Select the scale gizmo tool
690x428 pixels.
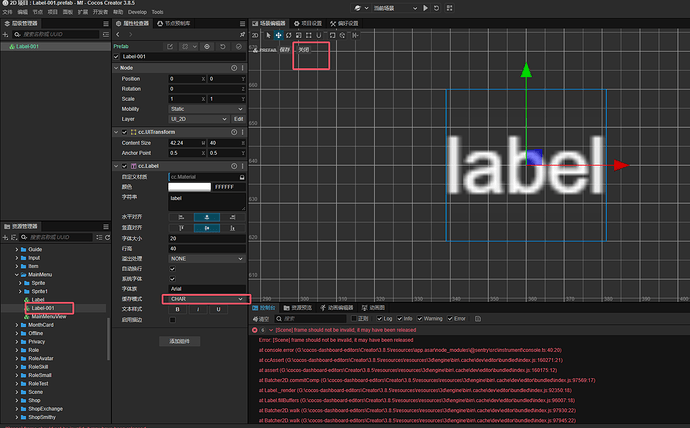click(299, 35)
